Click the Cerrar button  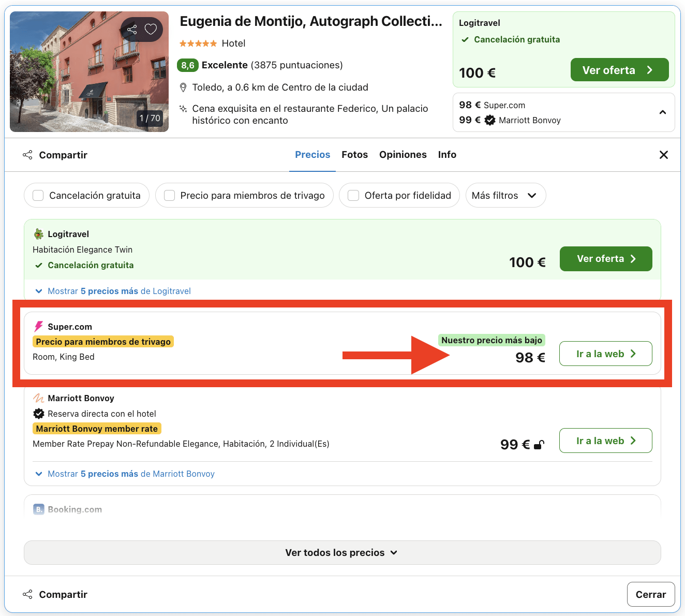(x=651, y=594)
